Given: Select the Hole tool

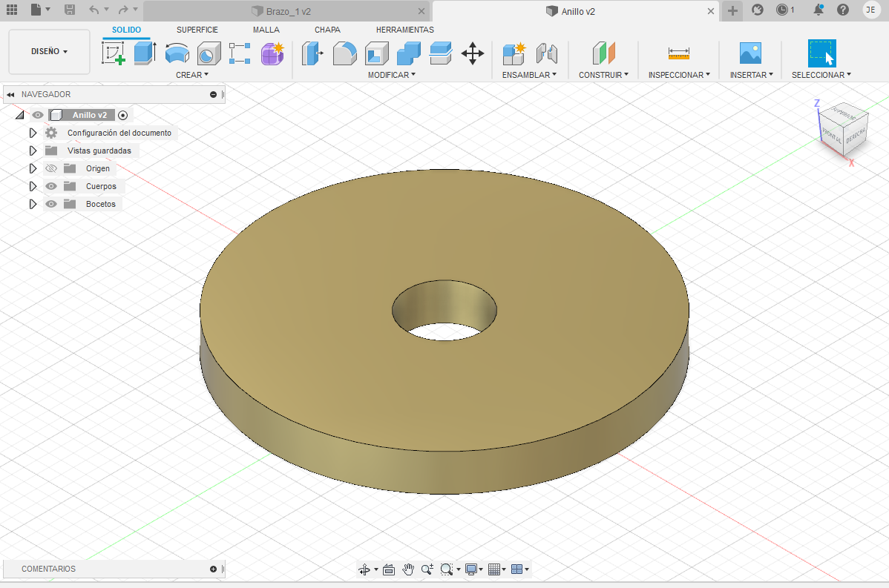Looking at the screenshot, I should [209, 54].
